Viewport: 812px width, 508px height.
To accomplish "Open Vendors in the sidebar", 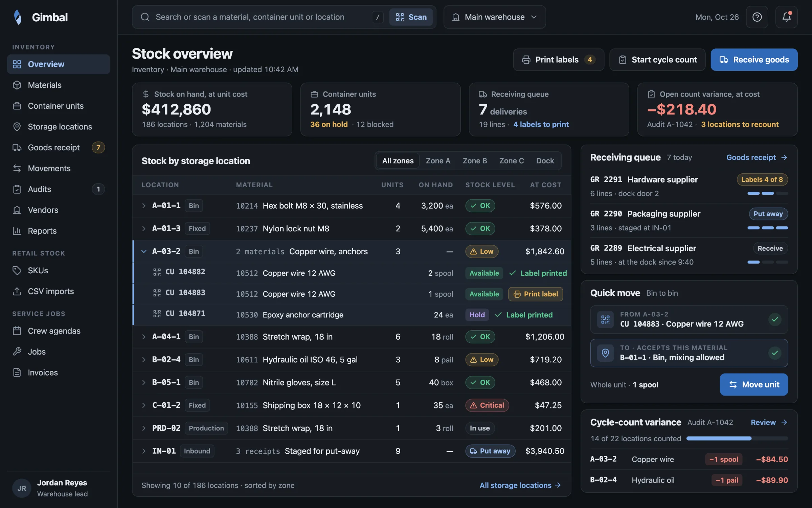I will [59, 210].
